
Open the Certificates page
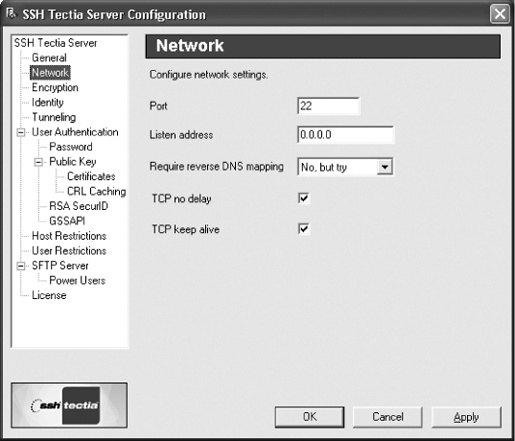pyautogui.click(x=91, y=177)
